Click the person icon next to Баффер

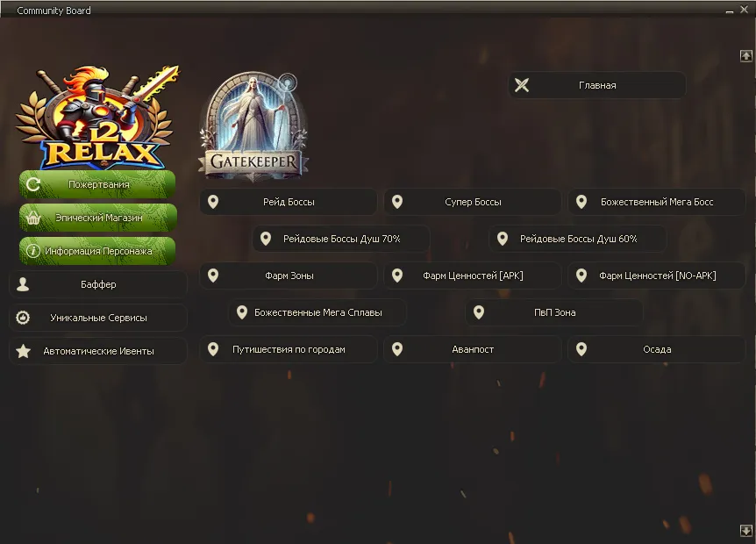[23, 284]
